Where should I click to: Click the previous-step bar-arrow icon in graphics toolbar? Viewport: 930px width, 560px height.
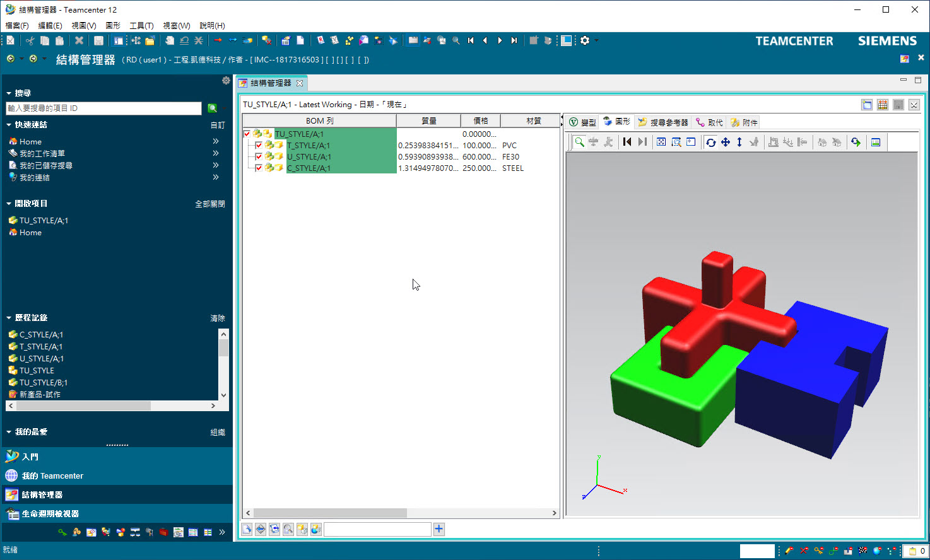tap(627, 142)
